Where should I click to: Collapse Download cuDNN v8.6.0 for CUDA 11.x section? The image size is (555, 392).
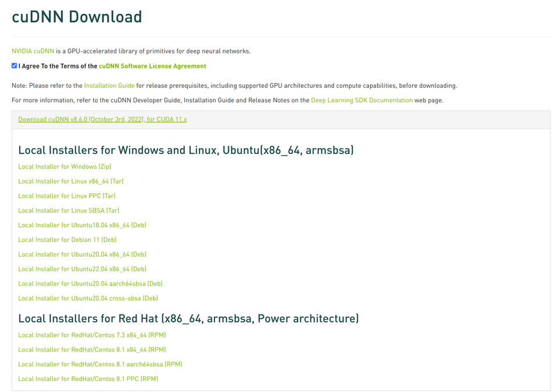click(102, 120)
